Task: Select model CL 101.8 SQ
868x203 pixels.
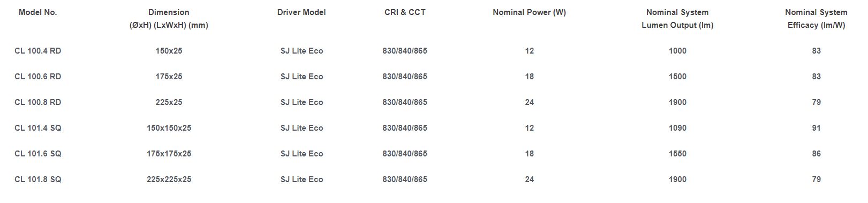Action: (x=37, y=179)
